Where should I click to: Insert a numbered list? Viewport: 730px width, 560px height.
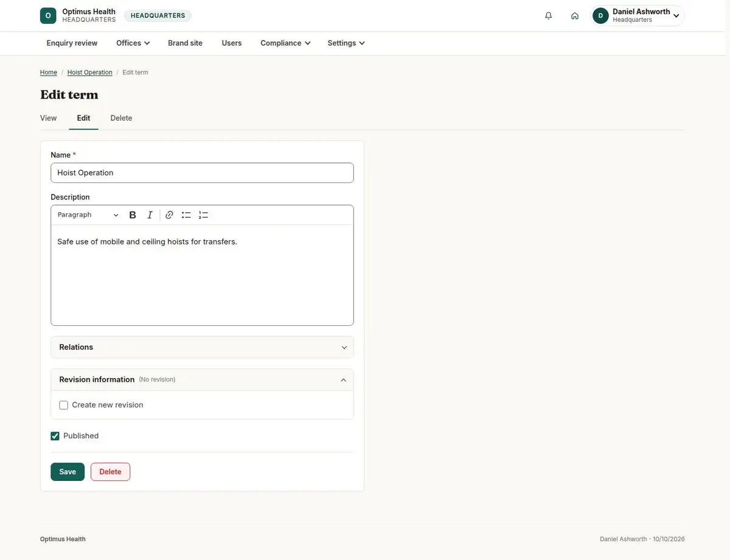pos(203,215)
